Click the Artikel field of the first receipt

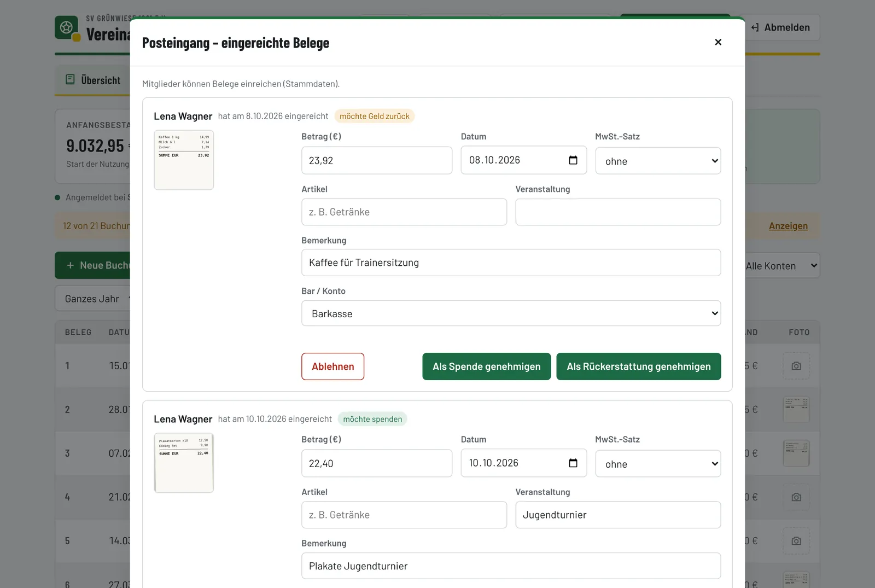(x=404, y=212)
